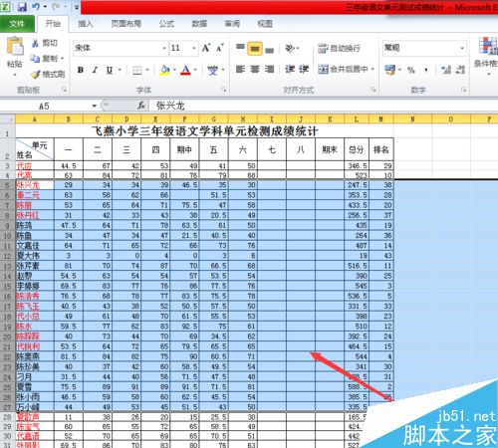Screen dimensions: 498x448
Task: Toggle Underline formatting
Action: 110,70
